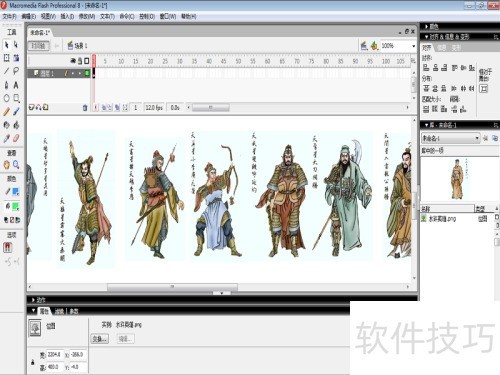This screenshot has width=500, height=375.
Task: Click the delete layer trash icon
Action: coord(85,107)
